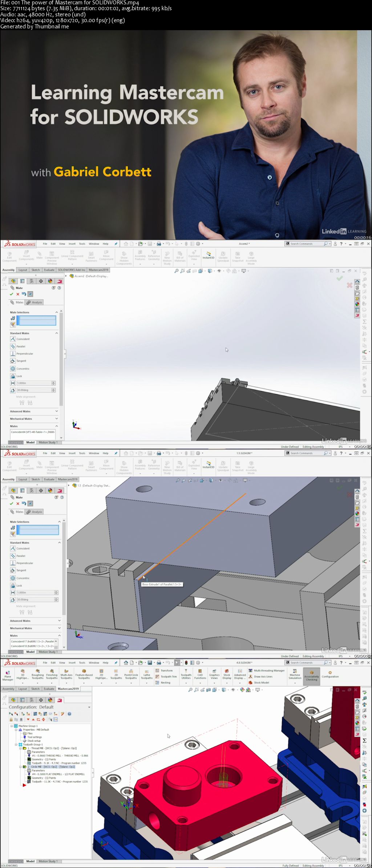Click the Toolpath Trim command
This screenshot has width=372, height=868.
166,677
